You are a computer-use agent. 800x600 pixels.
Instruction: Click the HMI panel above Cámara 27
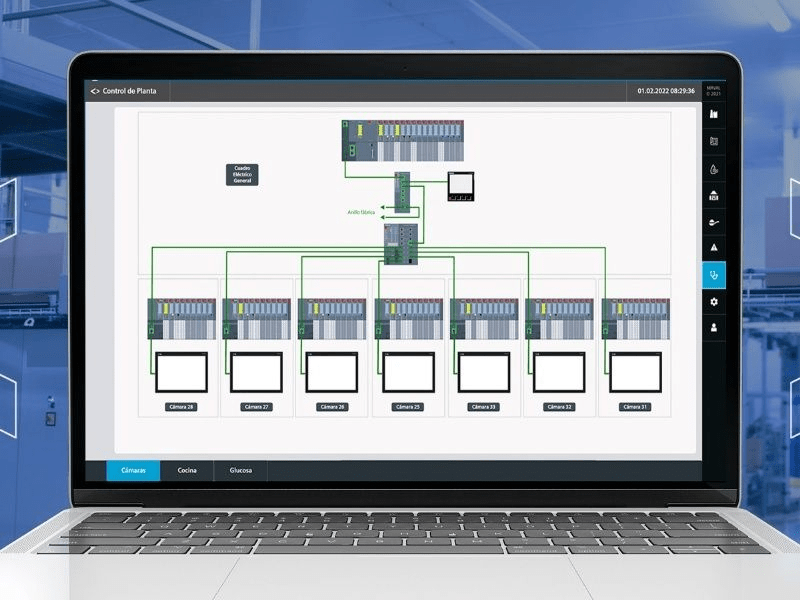click(x=256, y=372)
